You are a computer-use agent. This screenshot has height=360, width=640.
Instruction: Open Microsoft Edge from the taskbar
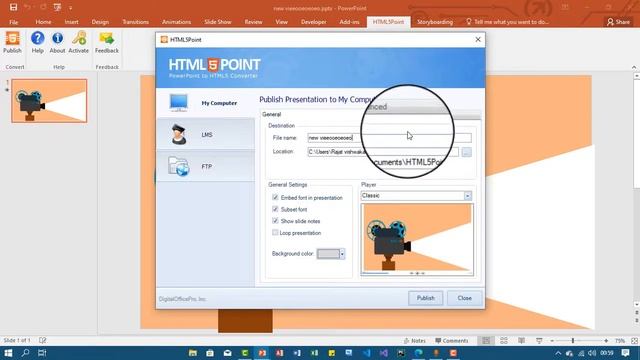point(418,353)
